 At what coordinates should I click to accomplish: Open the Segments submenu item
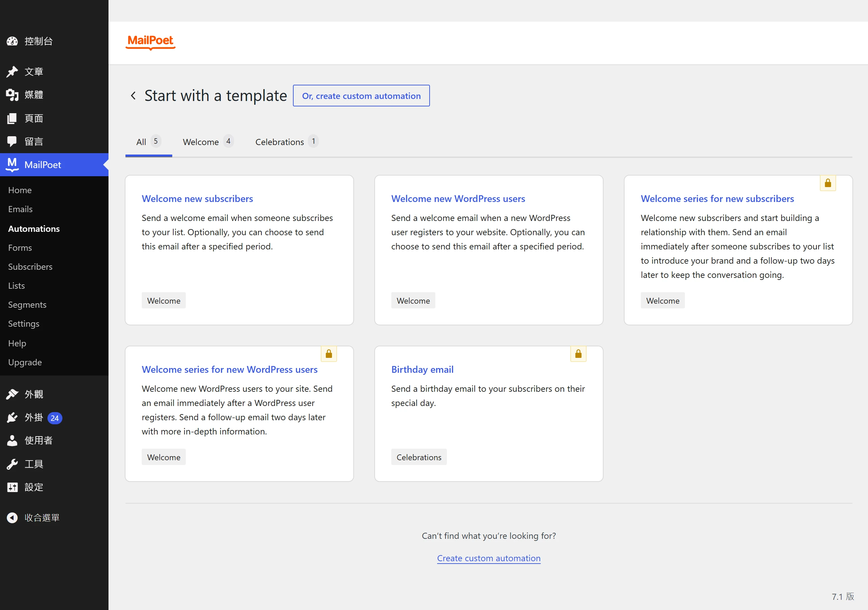(27, 305)
